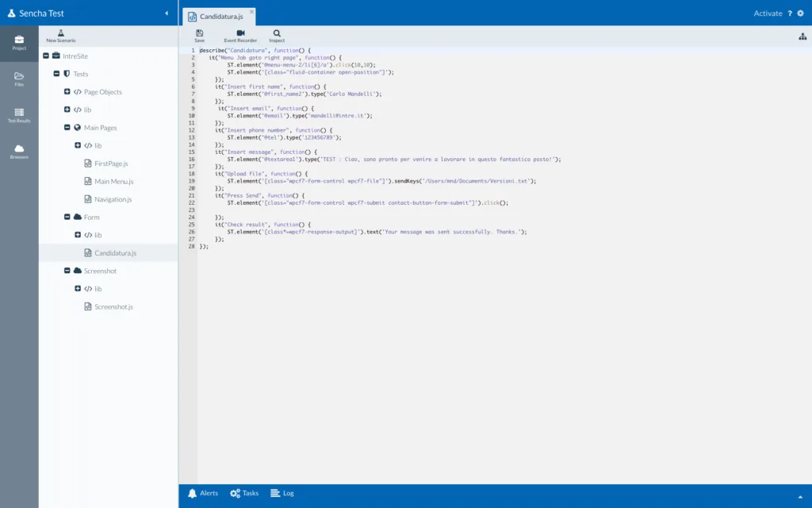Expand the Page Objects node

67,92
